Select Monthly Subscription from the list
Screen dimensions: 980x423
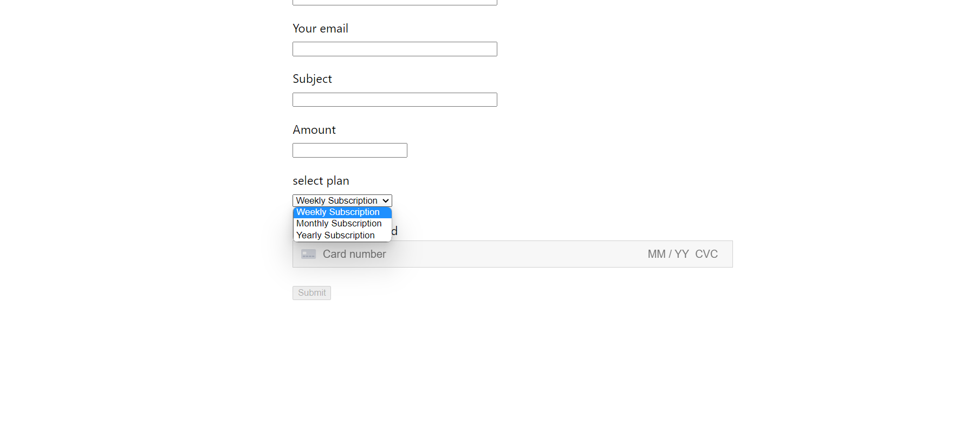pyautogui.click(x=339, y=224)
